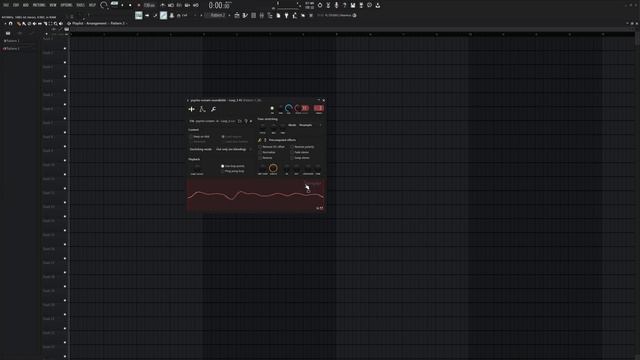640x360 pixels.
Task: Open the Pattern 2 selector dropdown
Action: tap(218, 15)
